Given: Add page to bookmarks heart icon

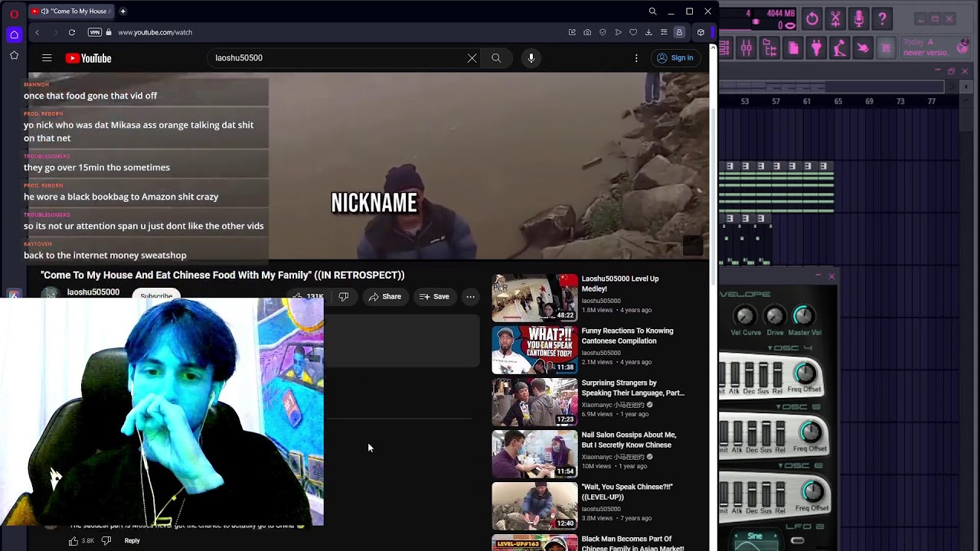Looking at the screenshot, I should [633, 32].
